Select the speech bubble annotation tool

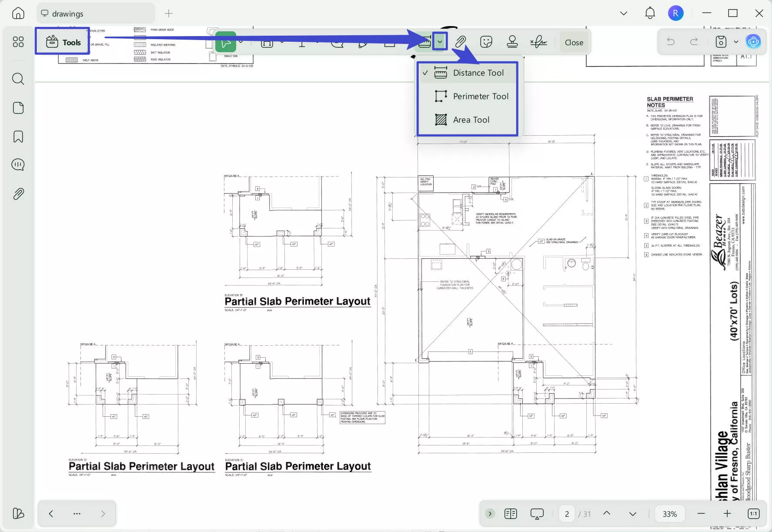(337, 42)
